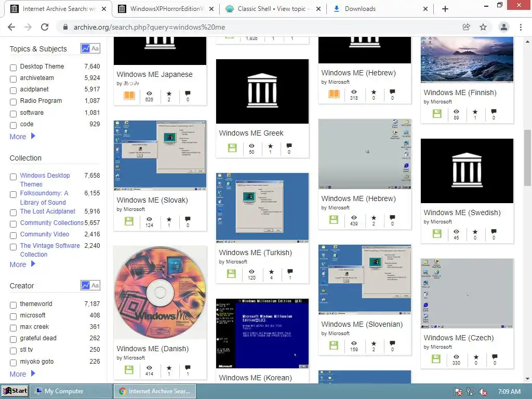Expand More under Topics & Subjects

click(x=22, y=137)
